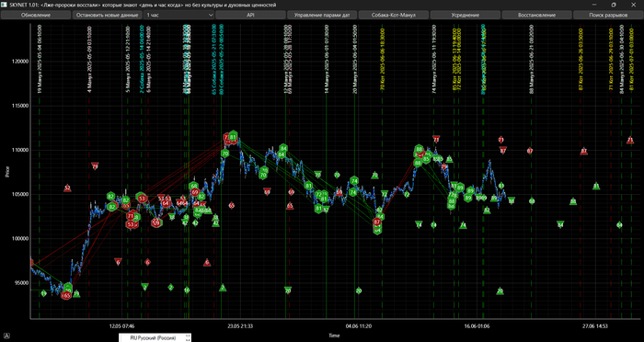Click the arrow of the timeframe combo box

[211, 16]
